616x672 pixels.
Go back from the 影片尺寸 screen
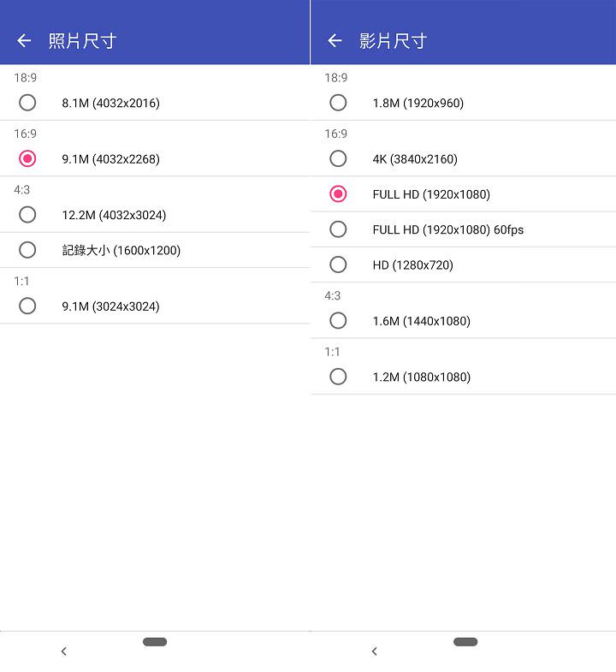click(x=335, y=41)
